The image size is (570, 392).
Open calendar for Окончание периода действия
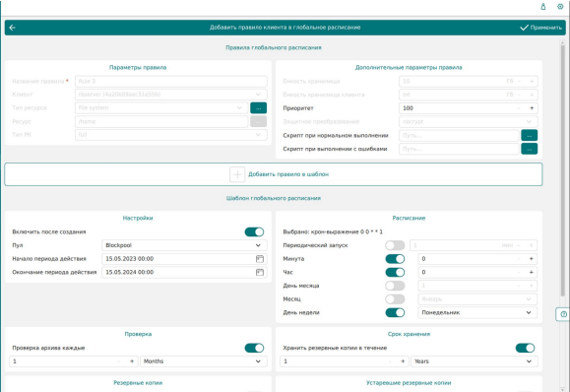pos(260,273)
